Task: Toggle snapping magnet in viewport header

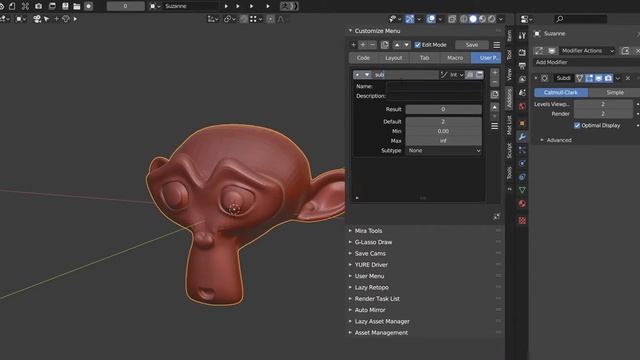Action: [x=243, y=19]
